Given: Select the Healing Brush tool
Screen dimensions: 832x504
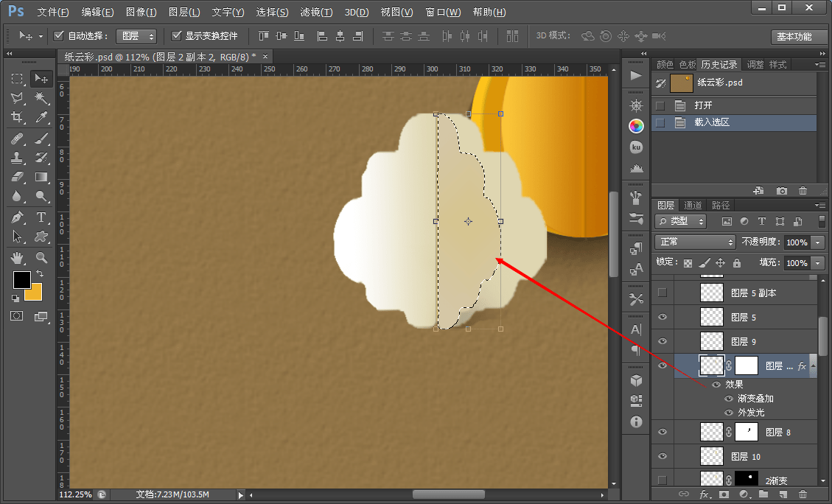Looking at the screenshot, I should click(x=17, y=139).
